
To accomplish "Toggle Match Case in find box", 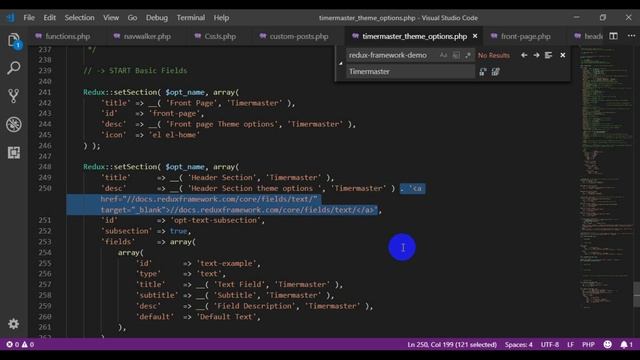I will [x=443, y=55].
